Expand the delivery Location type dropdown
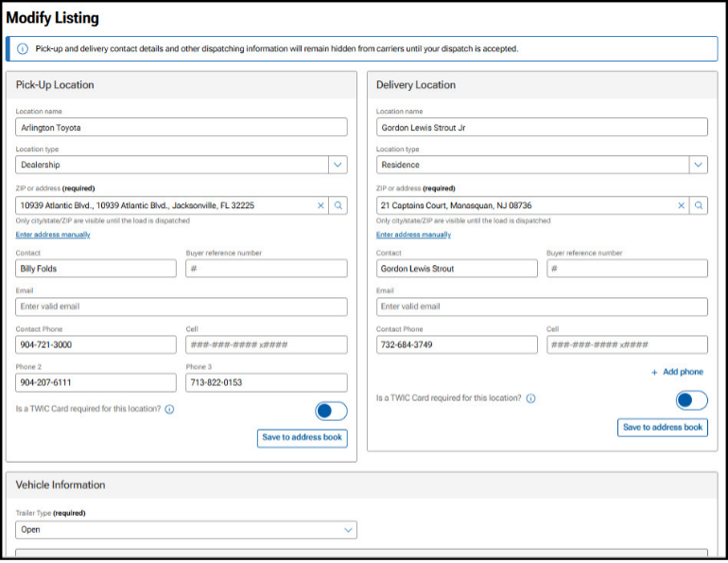This screenshot has width=728, height=563. click(698, 165)
